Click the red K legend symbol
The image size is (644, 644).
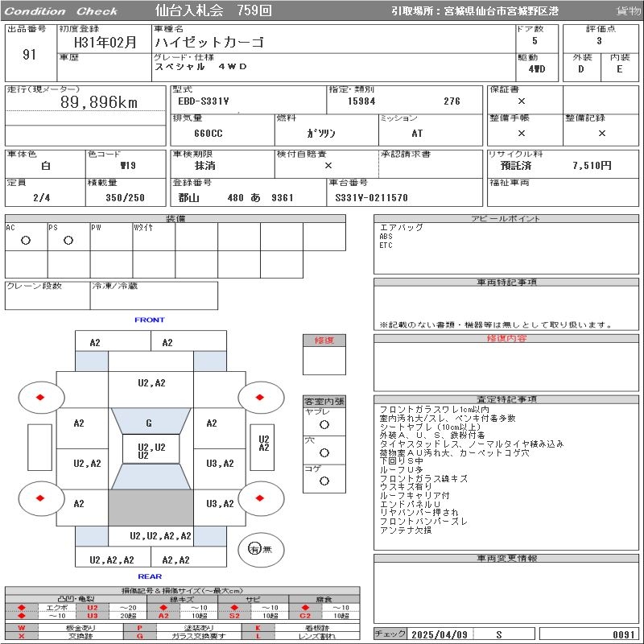pos(258,628)
